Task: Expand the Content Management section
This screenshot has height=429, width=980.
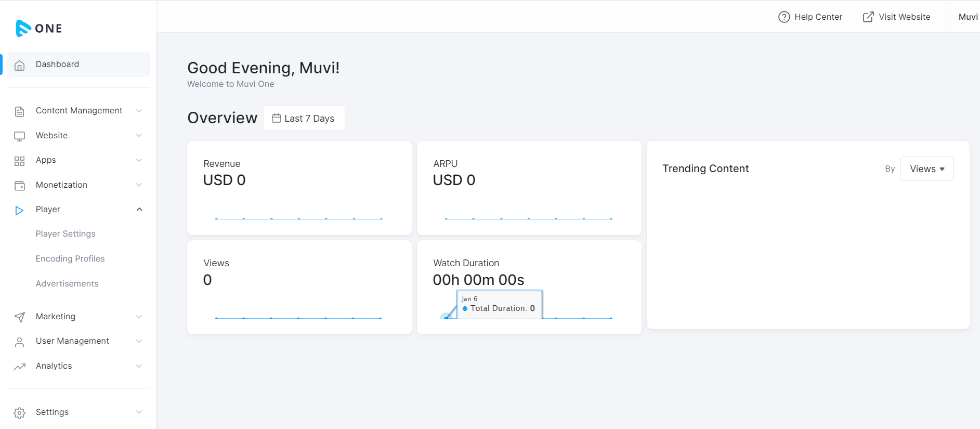Action: click(x=139, y=110)
